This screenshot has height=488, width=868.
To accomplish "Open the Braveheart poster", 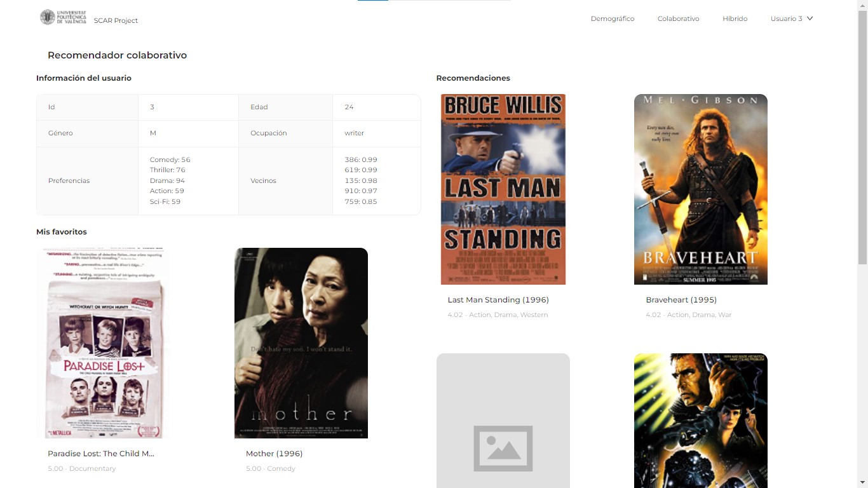I will tap(701, 189).
